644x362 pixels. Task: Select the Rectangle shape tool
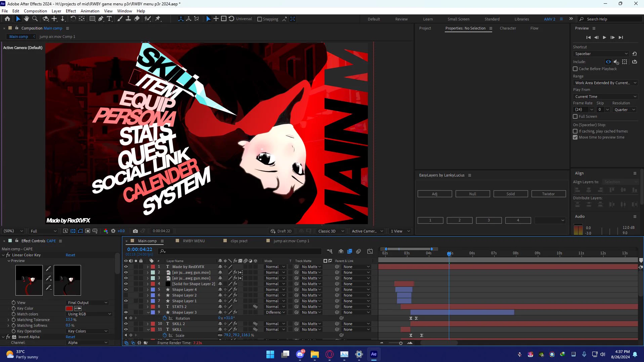click(92, 19)
